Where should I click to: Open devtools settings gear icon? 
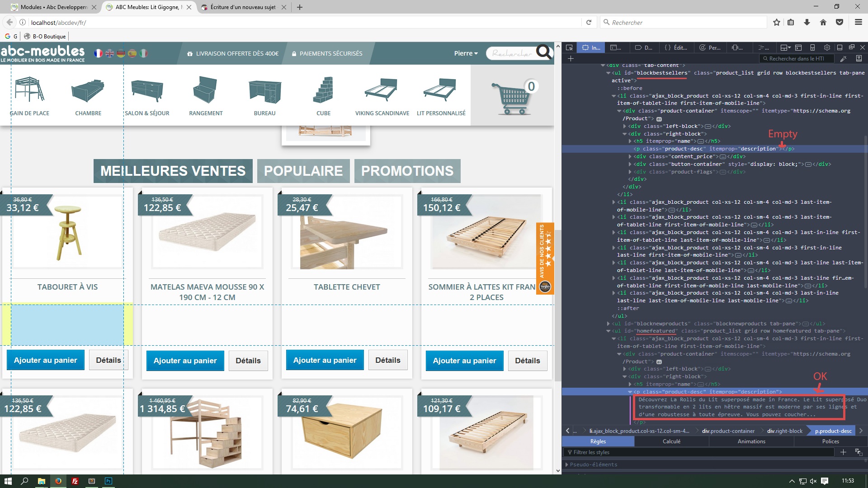click(x=827, y=47)
